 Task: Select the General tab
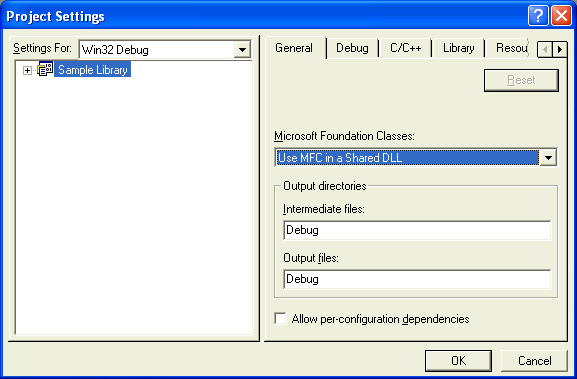coord(294,48)
